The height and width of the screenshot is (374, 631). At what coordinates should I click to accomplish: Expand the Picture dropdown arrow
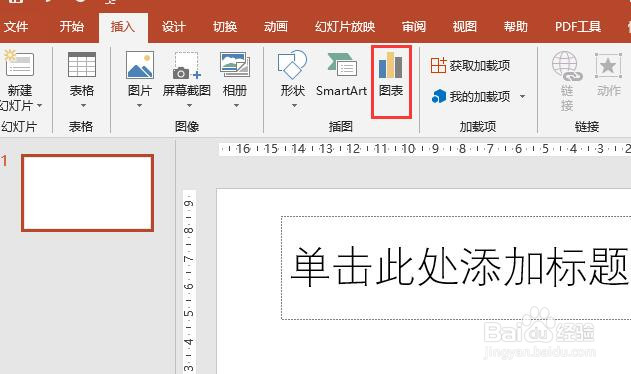(x=139, y=105)
